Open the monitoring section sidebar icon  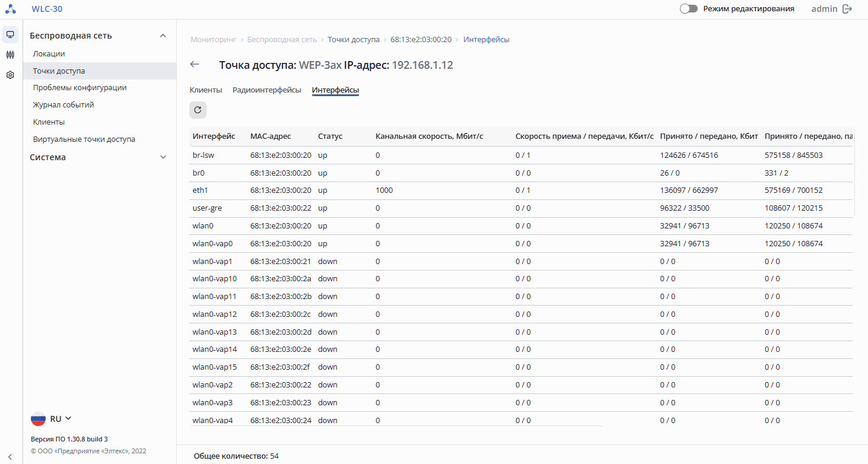[10, 34]
